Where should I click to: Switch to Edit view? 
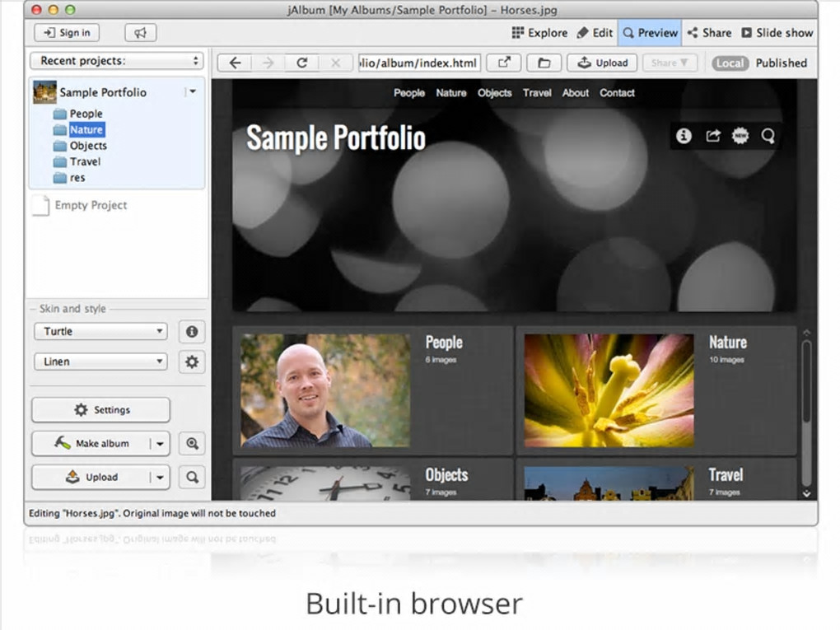(595, 33)
